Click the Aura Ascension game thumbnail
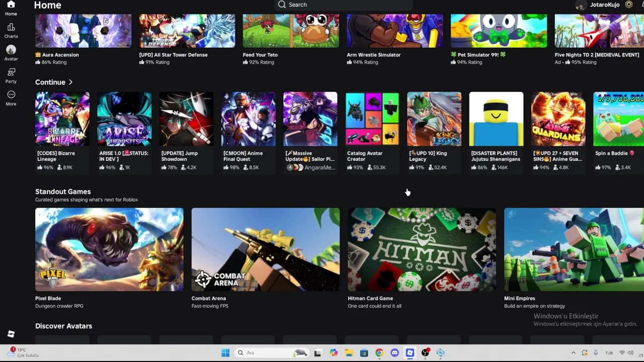 point(83,31)
